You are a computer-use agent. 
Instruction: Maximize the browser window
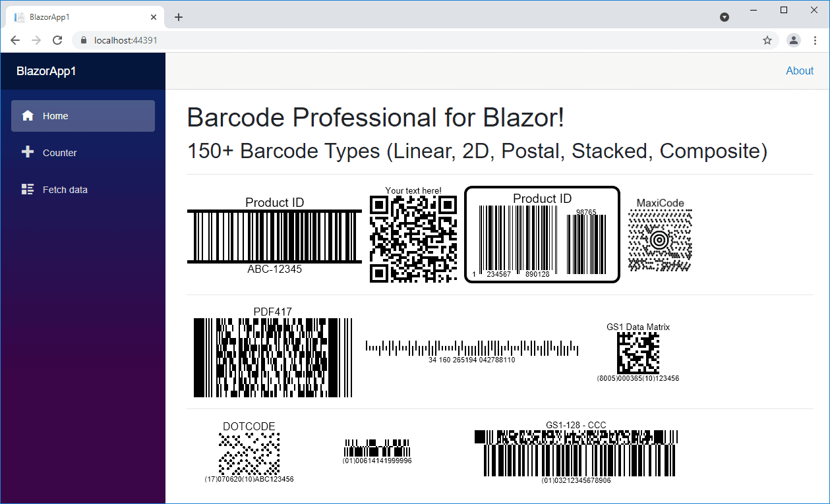click(784, 10)
